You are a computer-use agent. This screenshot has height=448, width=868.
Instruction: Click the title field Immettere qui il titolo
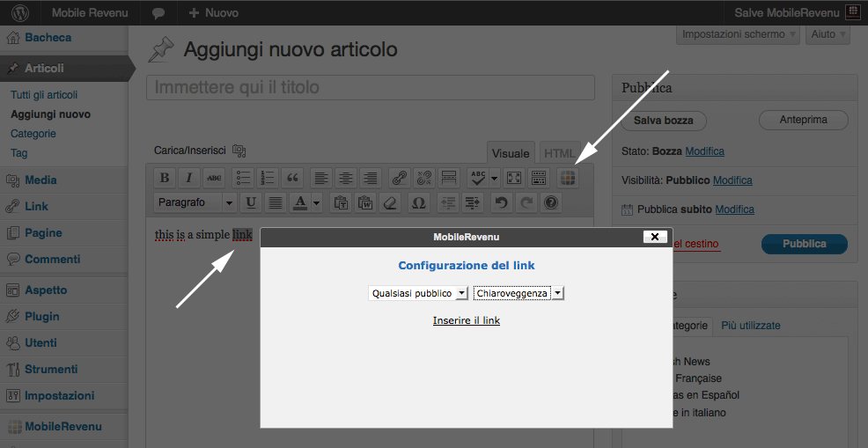coord(371,87)
